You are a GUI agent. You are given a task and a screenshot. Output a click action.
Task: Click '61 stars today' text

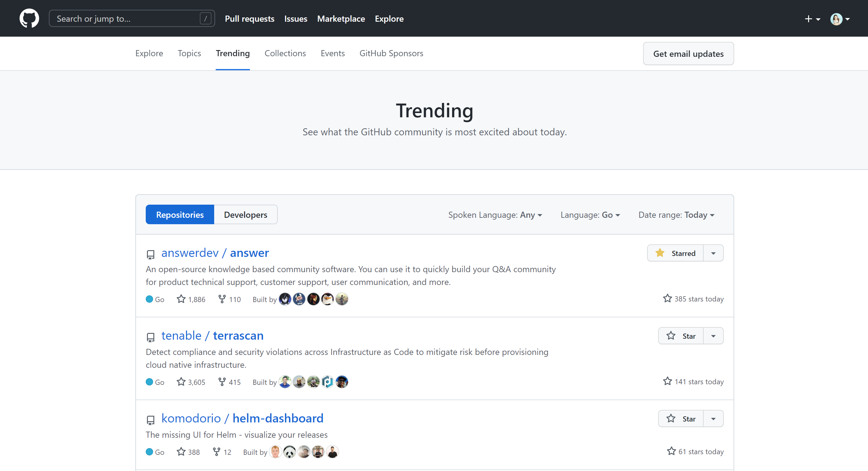click(701, 451)
